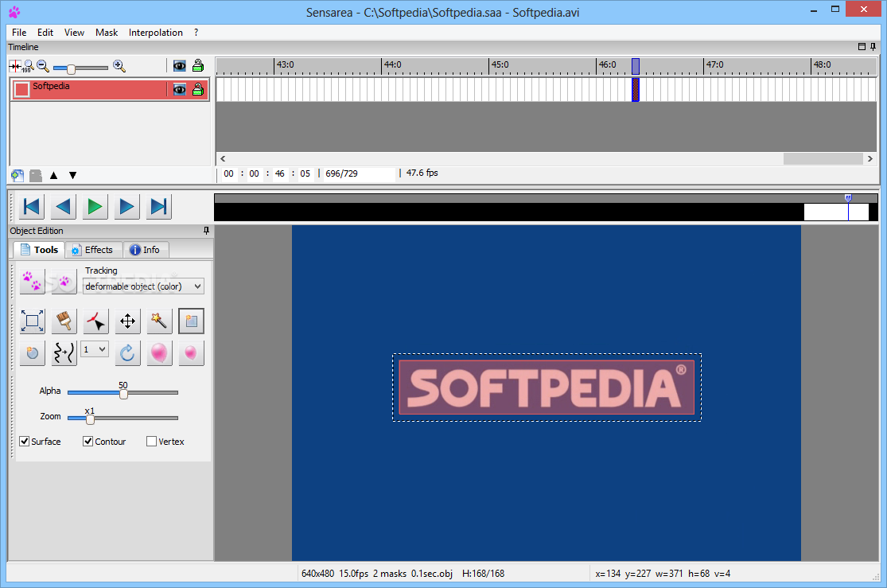Hide the Softpedia object with eye icon
Viewport: 887px width, 588px height.
tap(179, 89)
